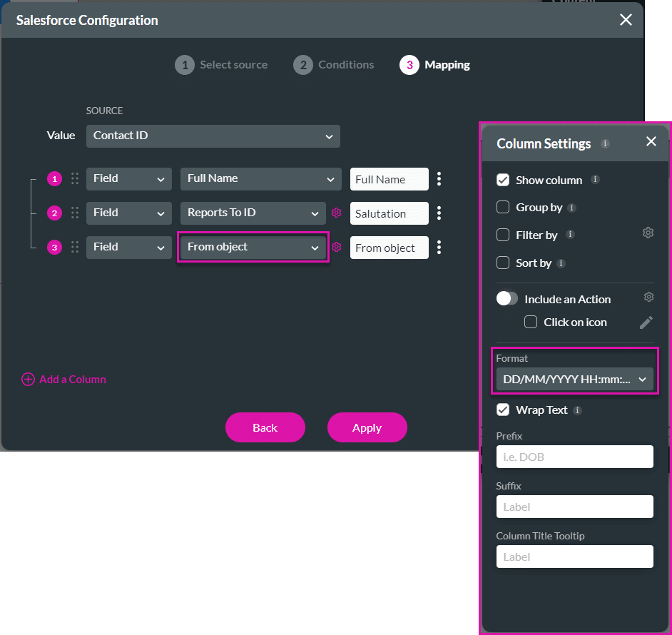Expand the Full Name field dropdown
Screen dimensions: 672x635
(260, 179)
